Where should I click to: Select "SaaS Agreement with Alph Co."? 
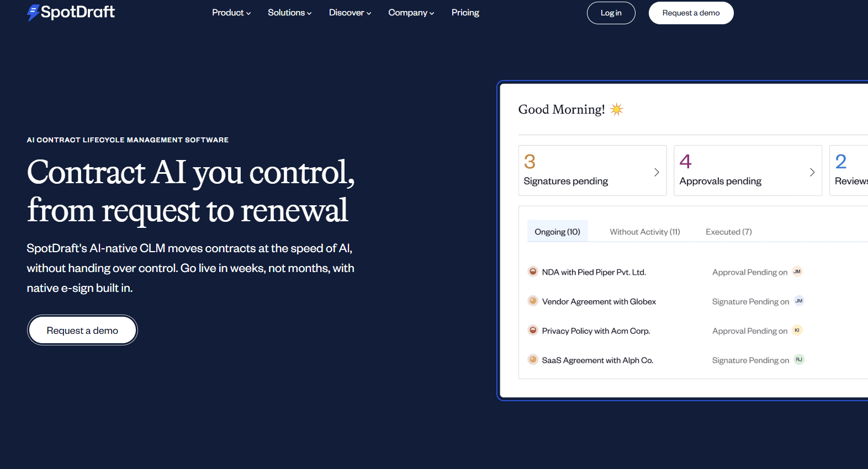(598, 360)
